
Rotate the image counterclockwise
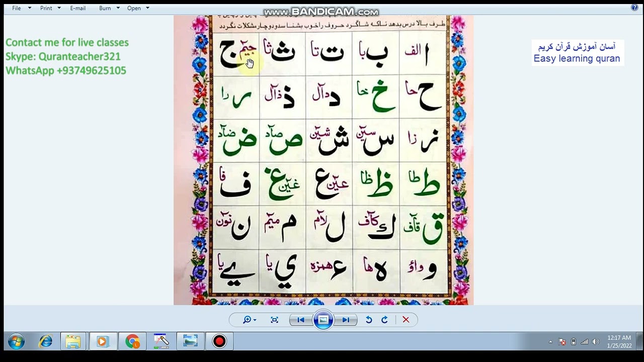(x=369, y=320)
